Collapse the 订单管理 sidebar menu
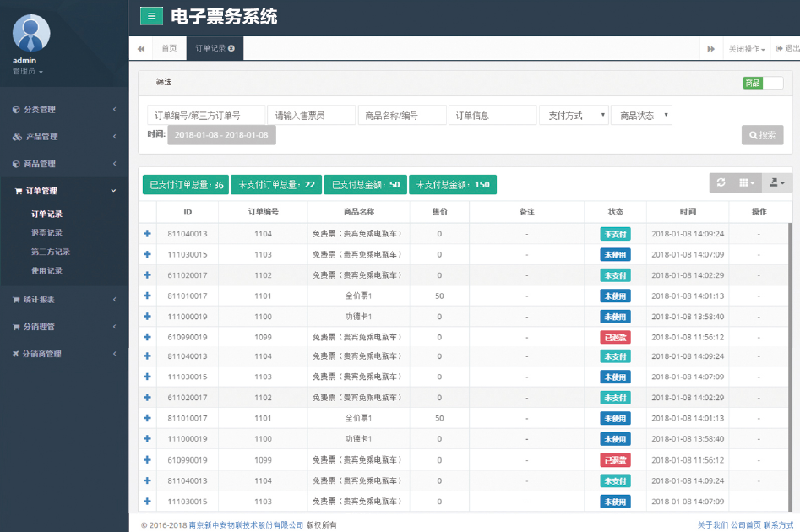This screenshot has height=532, width=800. pos(64,191)
